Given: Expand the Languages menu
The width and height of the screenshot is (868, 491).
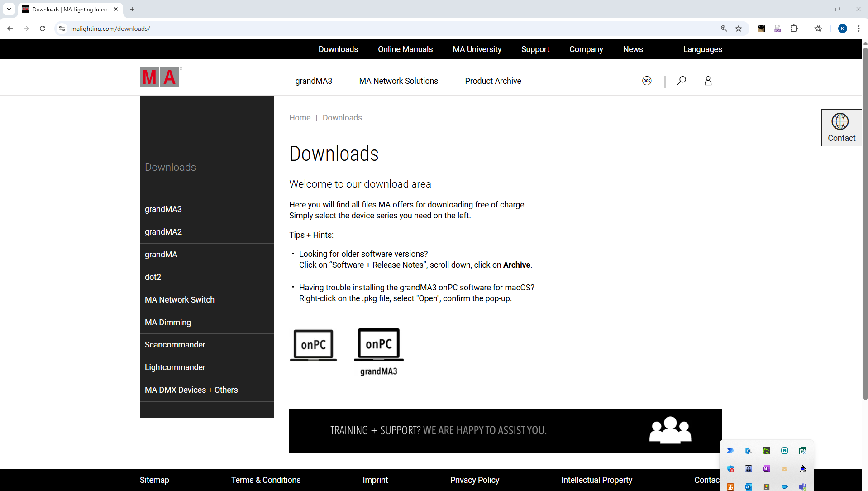Looking at the screenshot, I should [702, 49].
